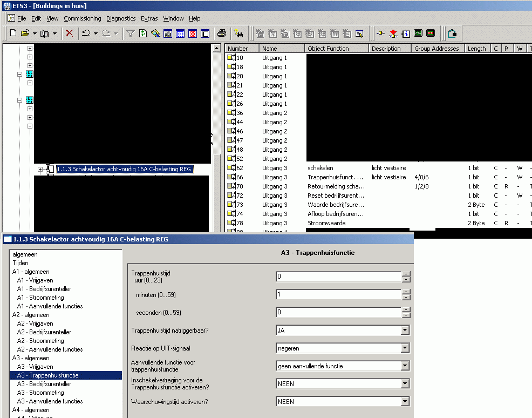The height and width of the screenshot is (418, 532).
Task: Open 'Waarschuwingstijd activeren?' dropdown
Action: [x=405, y=401]
